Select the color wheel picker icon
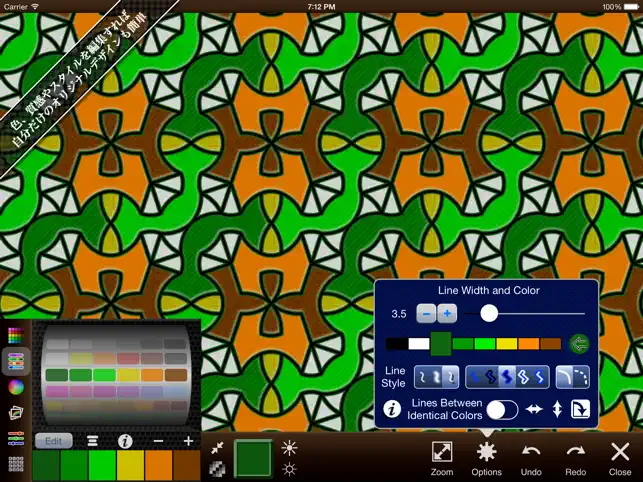643x482 pixels. coord(16,387)
